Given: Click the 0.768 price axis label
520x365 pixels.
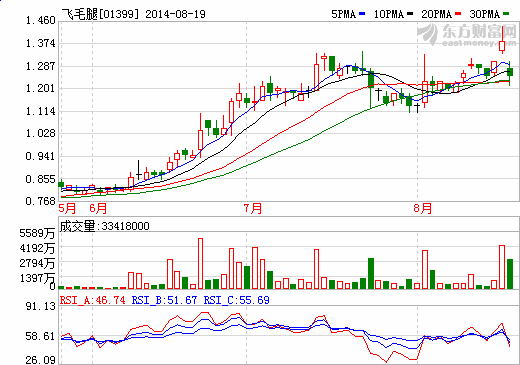Looking at the screenshot, I should [x=41, y=201].
